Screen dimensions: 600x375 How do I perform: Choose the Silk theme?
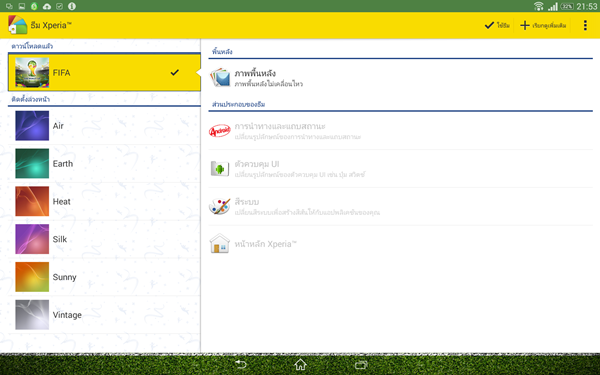pos(104,239)
